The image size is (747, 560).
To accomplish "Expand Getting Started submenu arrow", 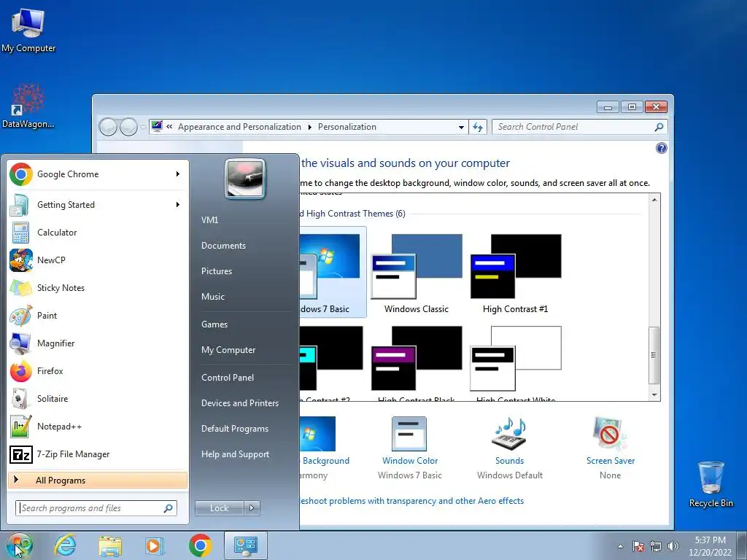I will 178,205.
